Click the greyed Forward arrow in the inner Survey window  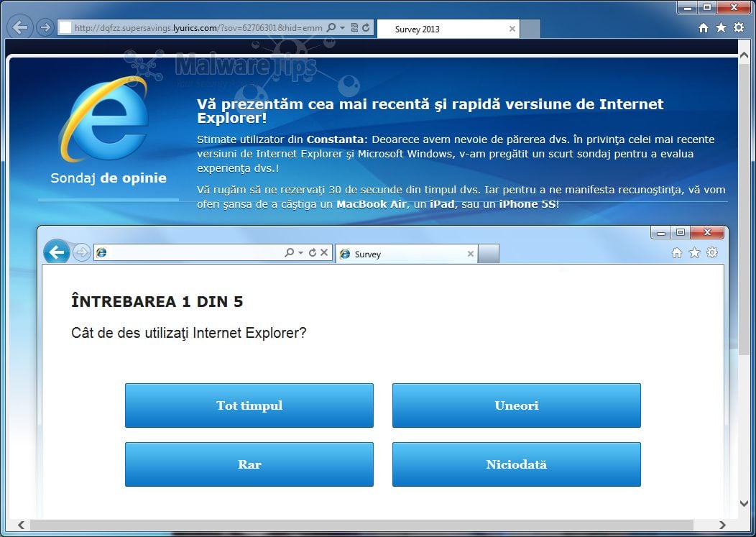(x=82, y=252)
